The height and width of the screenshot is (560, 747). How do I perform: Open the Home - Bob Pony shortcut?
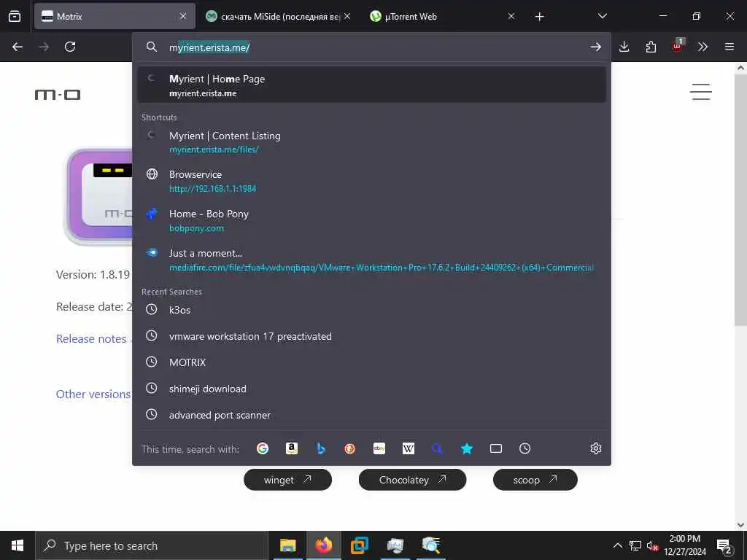click(x=371, y=220)
